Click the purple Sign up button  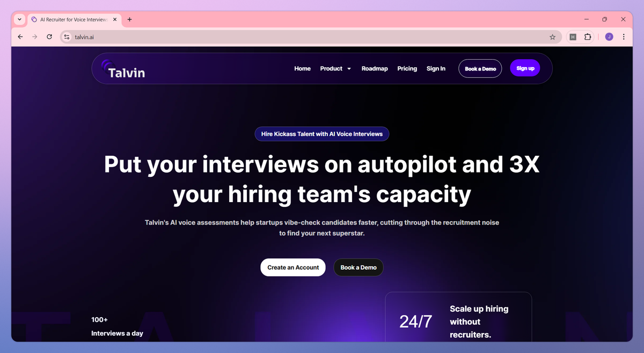(x=525, y=68)
